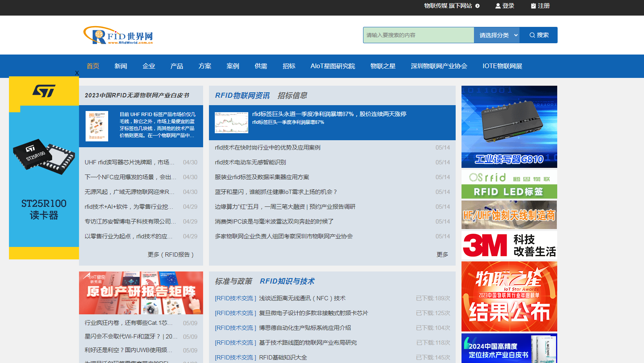Open AIoT星图研究院 nav item
This screenshot has width=644, height=363.
(x=333, y=66)
